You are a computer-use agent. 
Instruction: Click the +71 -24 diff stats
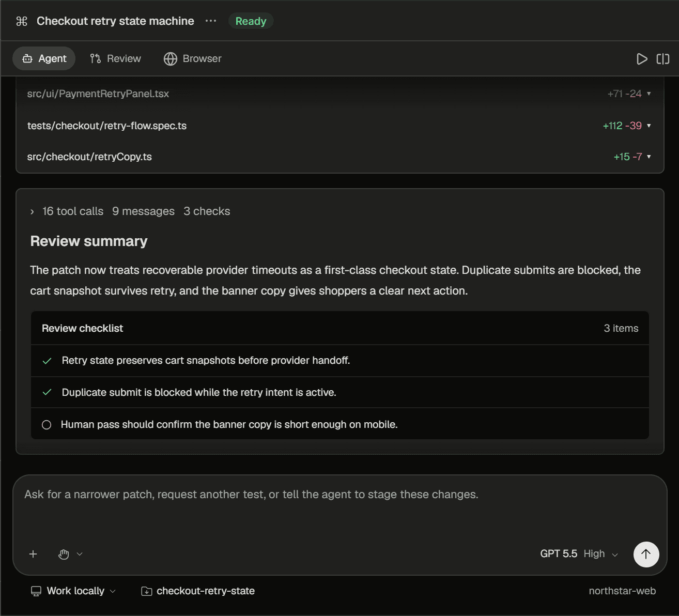pos(624,94)
